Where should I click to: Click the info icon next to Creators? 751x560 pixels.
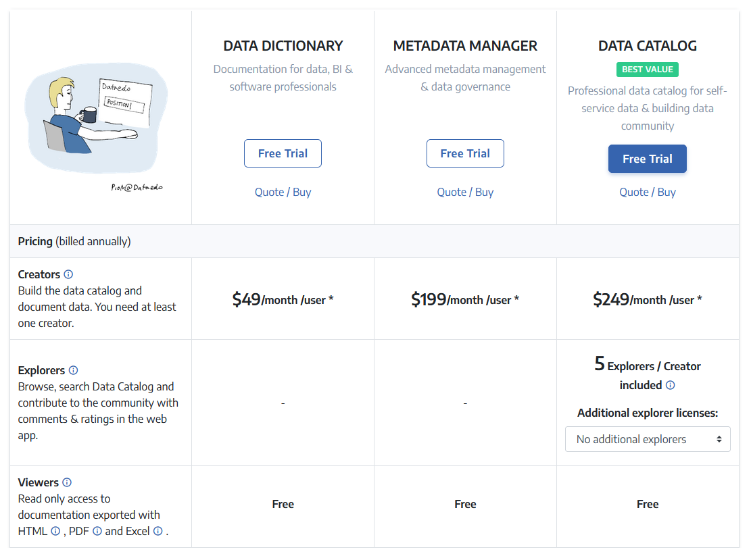point(68,274)
